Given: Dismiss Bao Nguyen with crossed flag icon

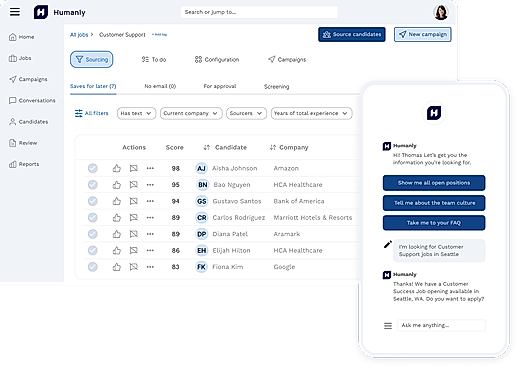Looking at the screenshot, I should 134,185.
